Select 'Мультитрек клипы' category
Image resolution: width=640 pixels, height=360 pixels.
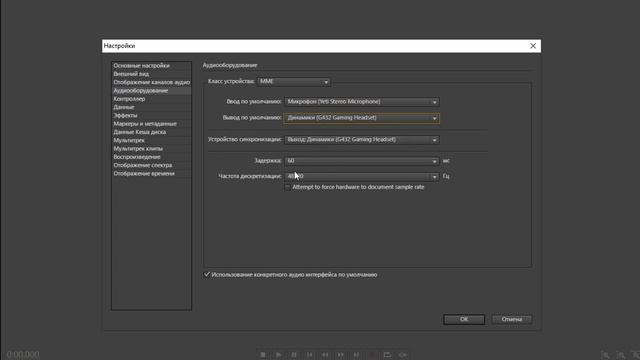pos(151,149)
